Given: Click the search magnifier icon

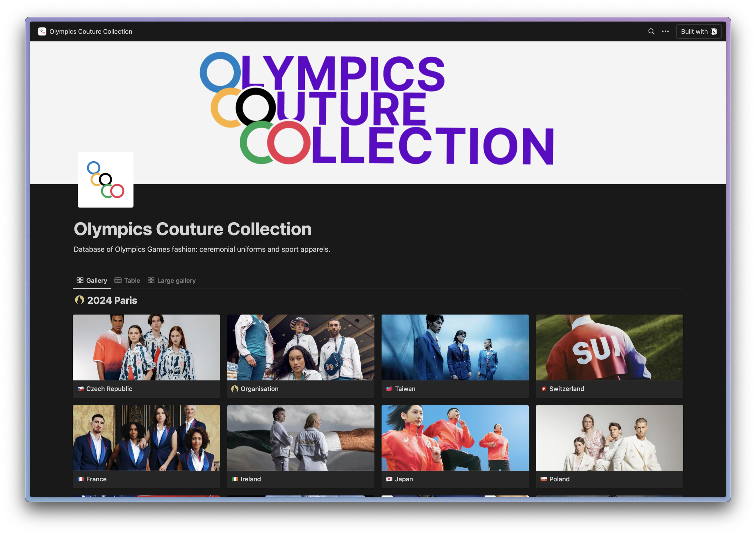Looking at the screenshot, I should [x=651, y=32].
